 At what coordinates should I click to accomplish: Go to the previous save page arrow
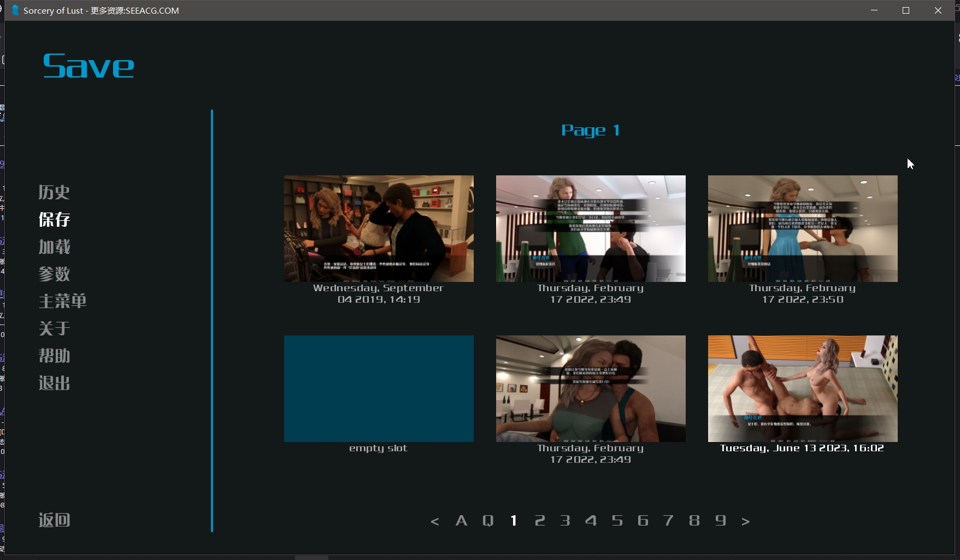tap(435, 521)
